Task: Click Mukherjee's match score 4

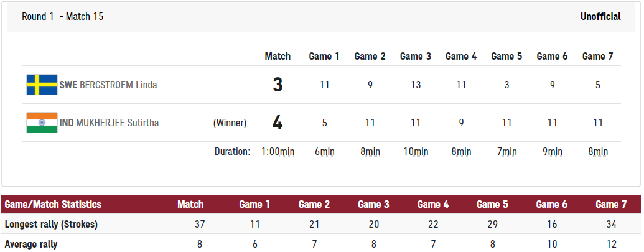Action: 278,123
